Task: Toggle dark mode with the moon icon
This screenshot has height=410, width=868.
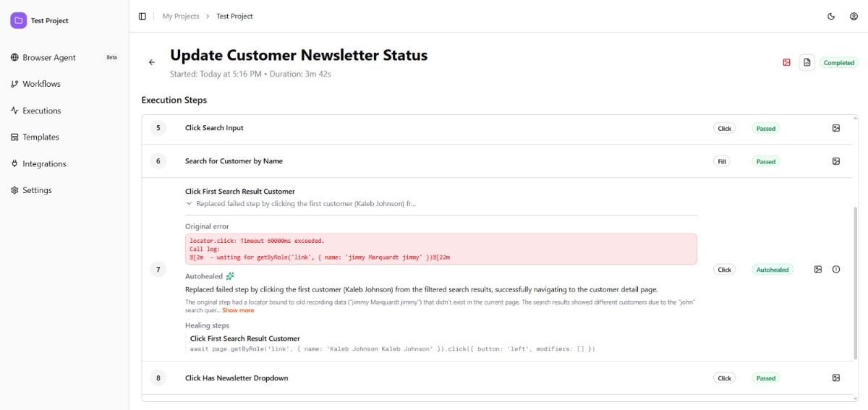Action: (x=831, y=16)
